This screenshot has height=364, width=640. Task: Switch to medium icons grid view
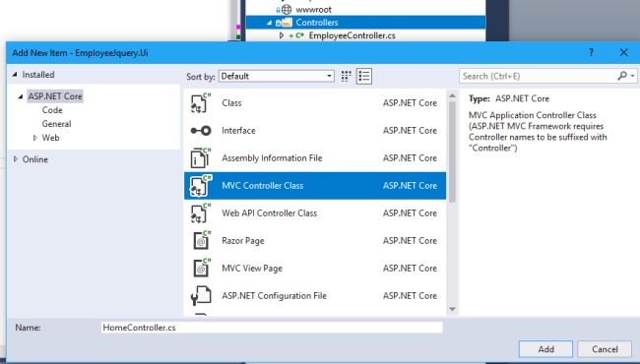[x=347, y=76]
